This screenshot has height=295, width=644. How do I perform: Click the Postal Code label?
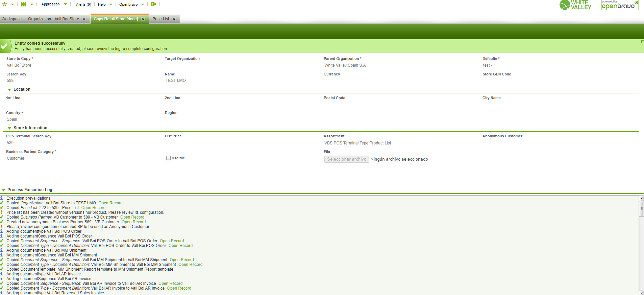coord(335,98)
